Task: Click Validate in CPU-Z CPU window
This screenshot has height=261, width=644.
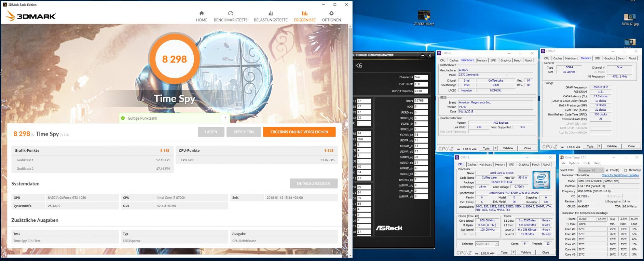Action: click(x=526, y=252)
